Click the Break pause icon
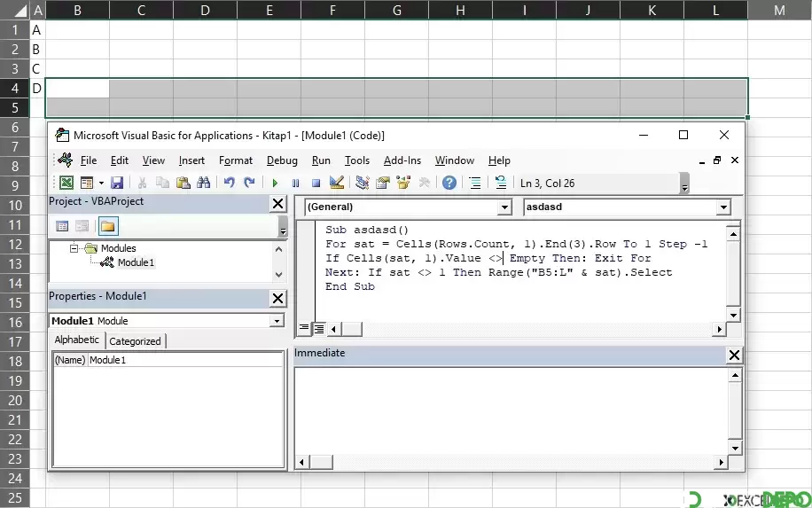The width and height of the screenshot is (812, 508). (x=295, y=183)
